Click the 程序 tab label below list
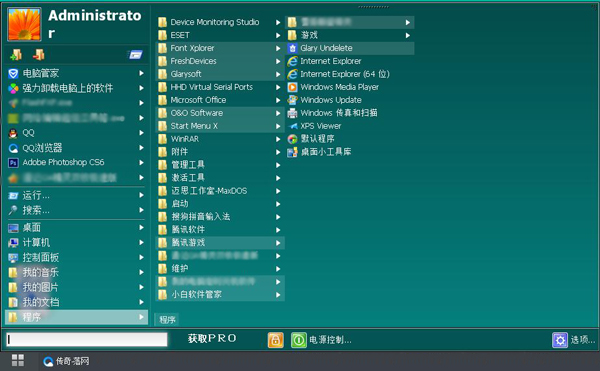This screenshot has height=371, width=600. tap(167, 320)
